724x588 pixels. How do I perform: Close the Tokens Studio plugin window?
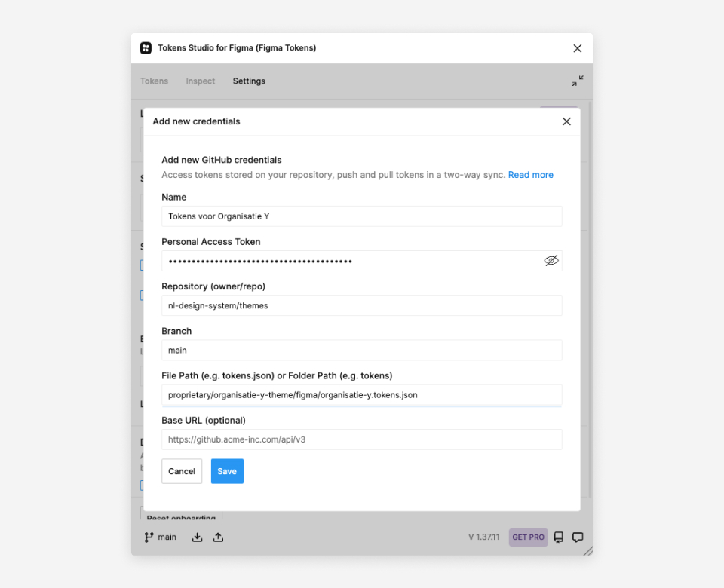(x=577, y=48)
